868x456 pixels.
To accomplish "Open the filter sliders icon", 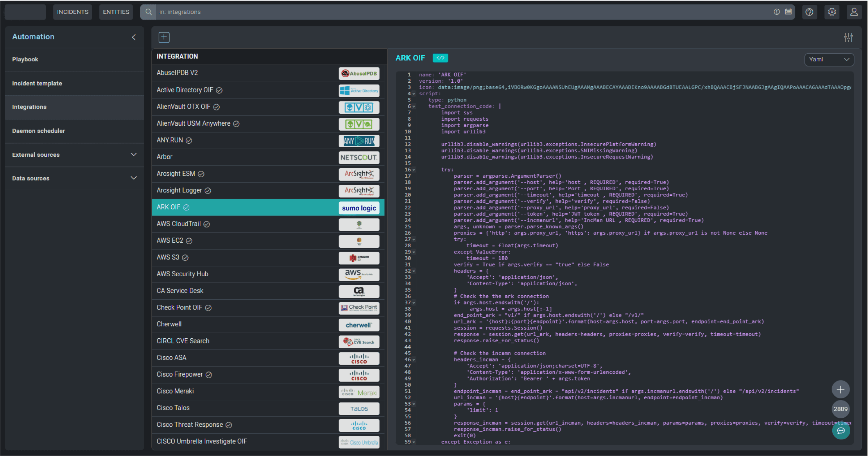I will click(x=848, y=37).
